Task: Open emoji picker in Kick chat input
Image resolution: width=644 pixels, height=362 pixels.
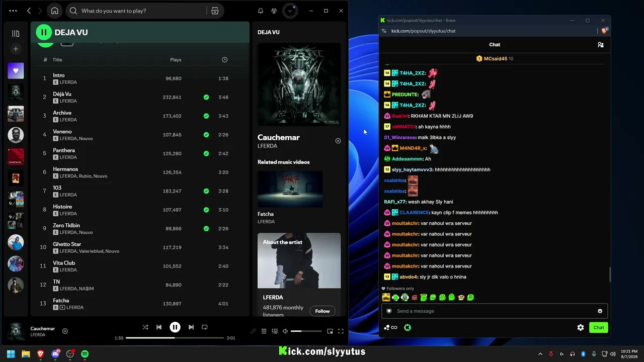Action: tap(600, 311)
